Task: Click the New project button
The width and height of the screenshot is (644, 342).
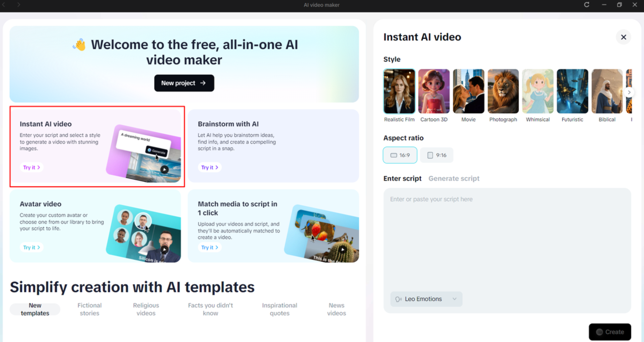Action: click(184, 83)
